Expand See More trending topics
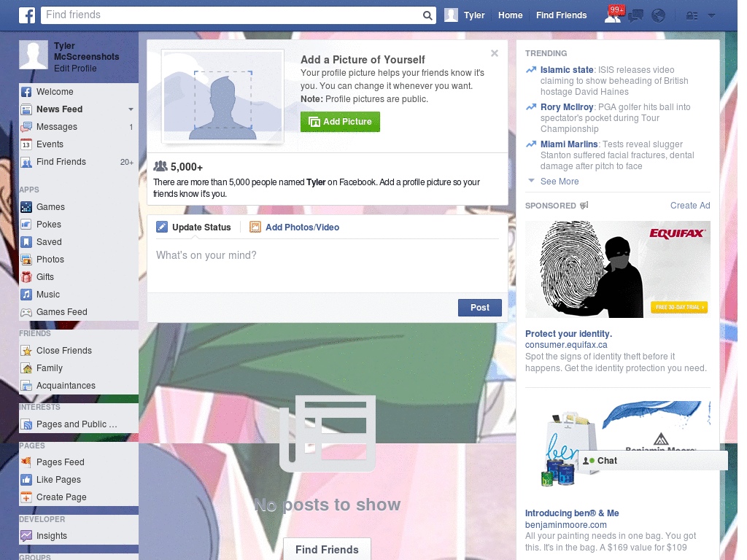 pyautogui.click(x=560, y=182)
